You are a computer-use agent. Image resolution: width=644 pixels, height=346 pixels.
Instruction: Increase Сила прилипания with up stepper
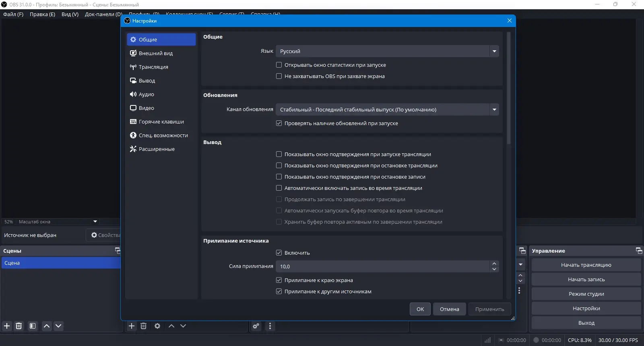[494, 264]
